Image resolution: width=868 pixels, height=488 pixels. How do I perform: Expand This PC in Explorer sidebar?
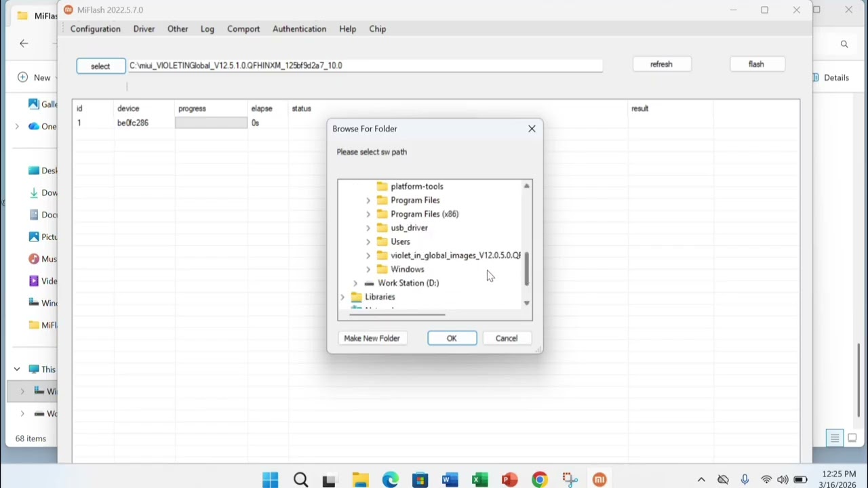17,369
